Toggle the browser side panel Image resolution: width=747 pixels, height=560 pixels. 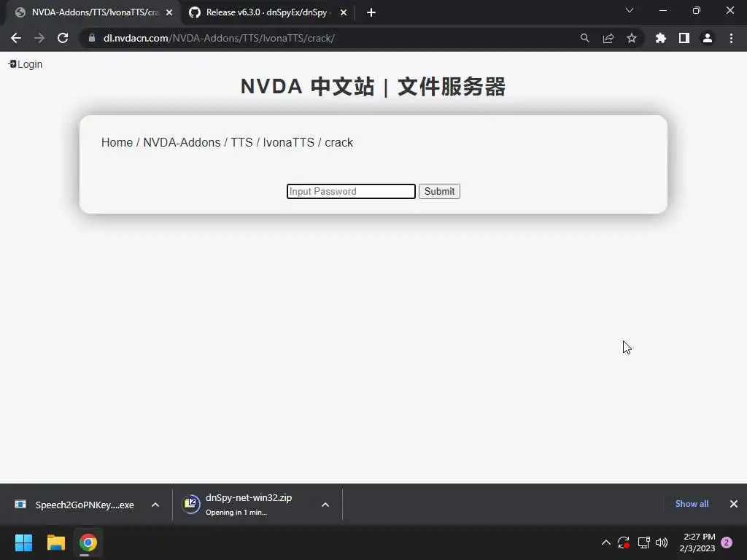[x=684, y=38]
